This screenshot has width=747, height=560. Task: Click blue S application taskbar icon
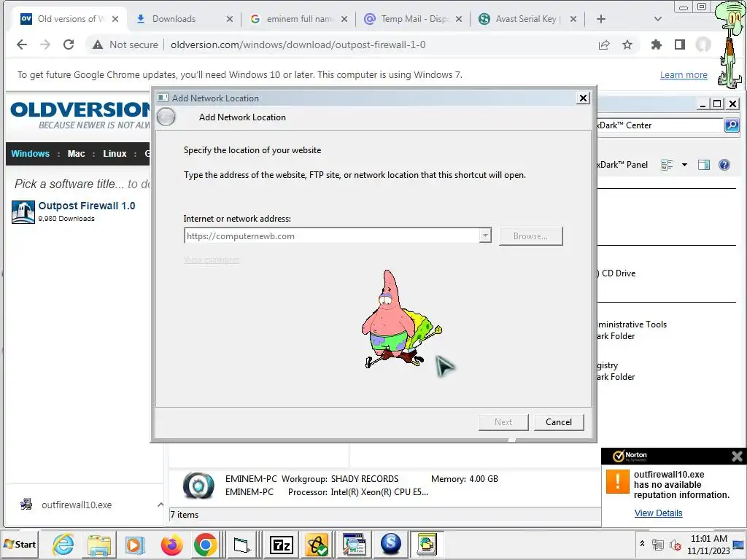click(x=391, y=543)
